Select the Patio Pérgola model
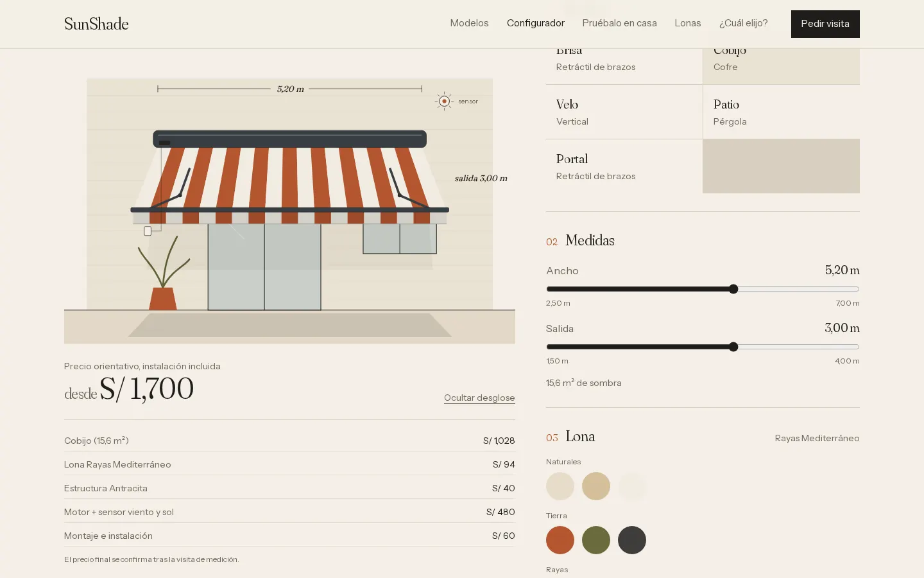 tap(782, 112)
